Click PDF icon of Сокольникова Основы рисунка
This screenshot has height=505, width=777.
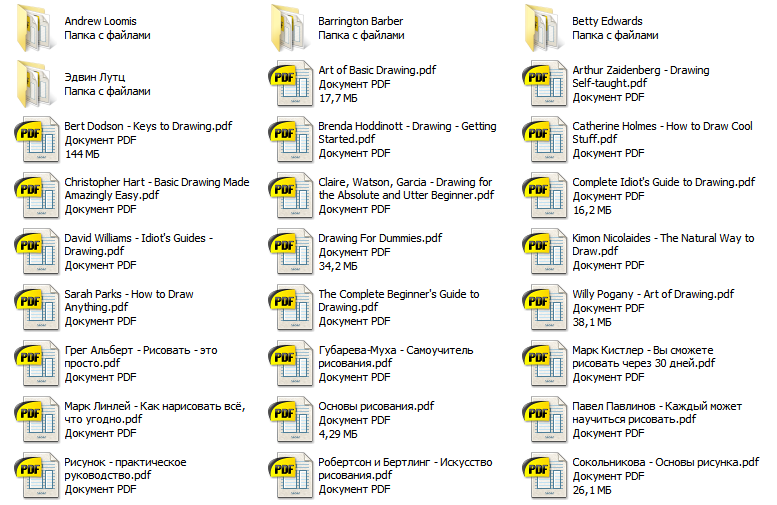[x=546, y=475]
